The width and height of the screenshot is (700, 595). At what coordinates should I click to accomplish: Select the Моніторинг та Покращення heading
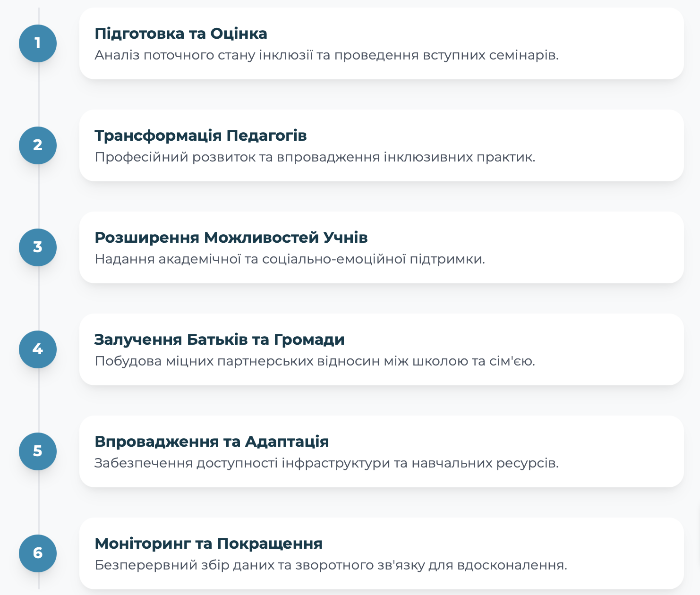point(209,544)
